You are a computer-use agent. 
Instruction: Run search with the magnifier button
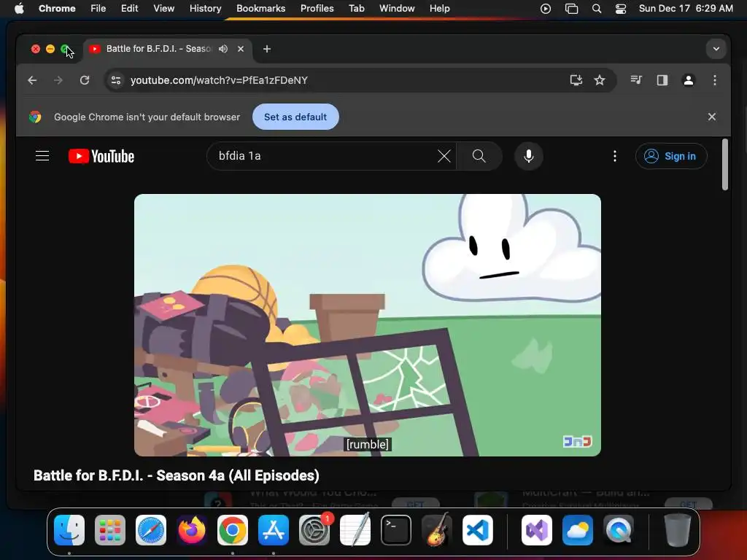point(479,156)
